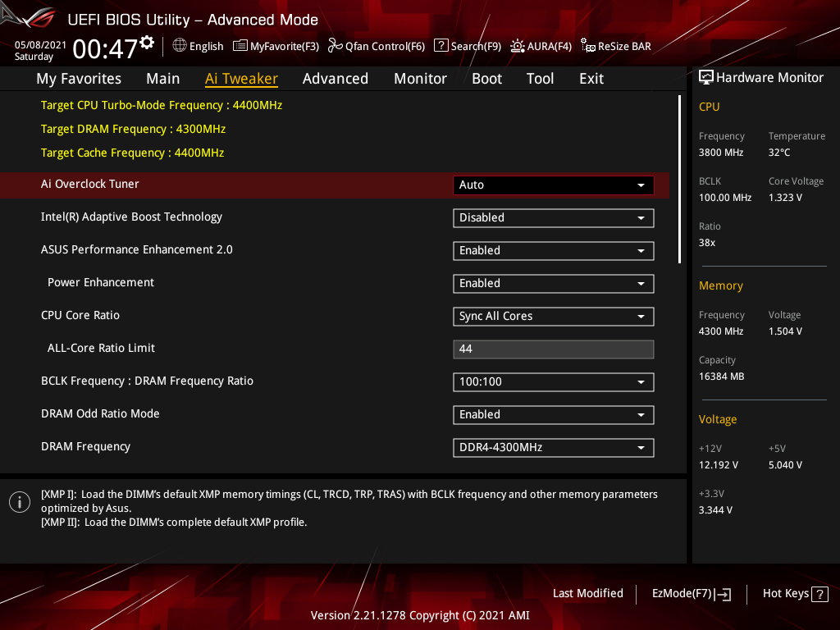Select the Intel(R) Adaptive Boost Technology label
The width and height of the screenshot is (840, 630).
click(131, 217)
